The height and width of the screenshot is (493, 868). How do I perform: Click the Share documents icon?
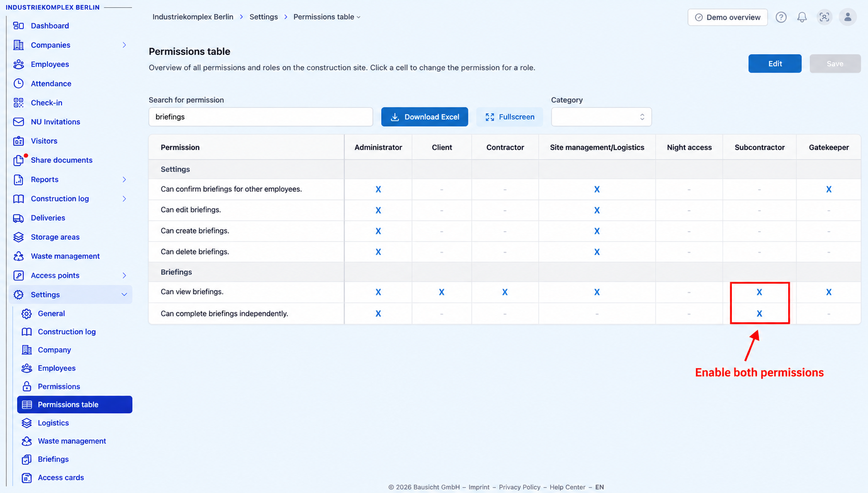coord(19,160)
